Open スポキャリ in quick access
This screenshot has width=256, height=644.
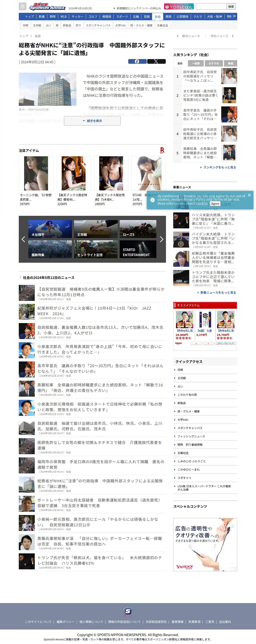[184, 478]
